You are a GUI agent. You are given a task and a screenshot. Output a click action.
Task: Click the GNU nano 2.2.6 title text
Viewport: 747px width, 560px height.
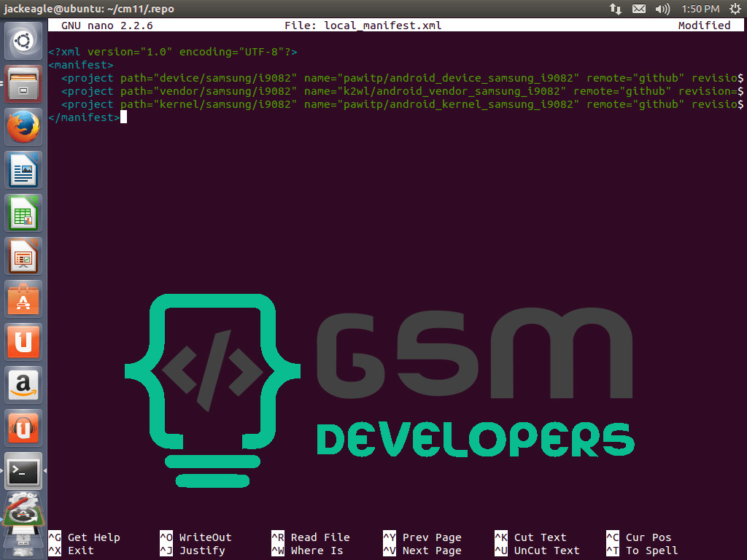(107, 26)
